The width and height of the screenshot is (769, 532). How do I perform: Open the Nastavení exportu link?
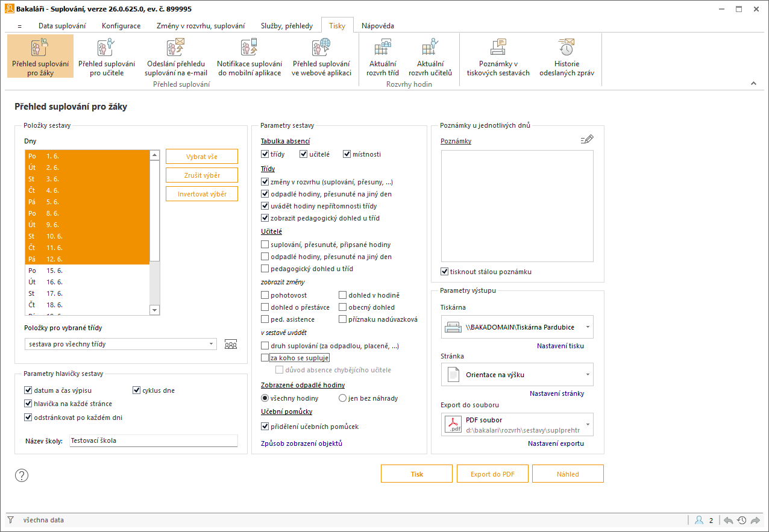(556, 443)
